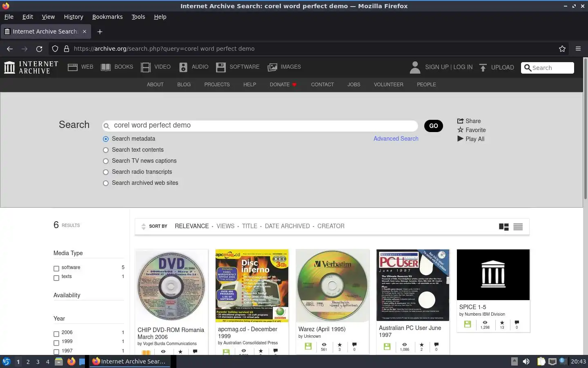
Task: Start Play All for the results
Action: tap(471, 139)
